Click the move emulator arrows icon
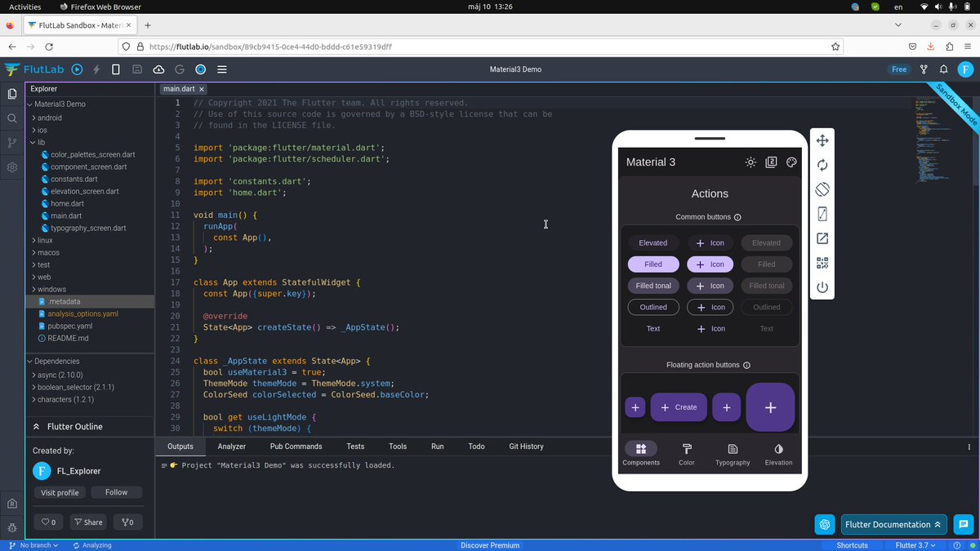This screenshot has height=551, width=980. click(x=822, y=141)
